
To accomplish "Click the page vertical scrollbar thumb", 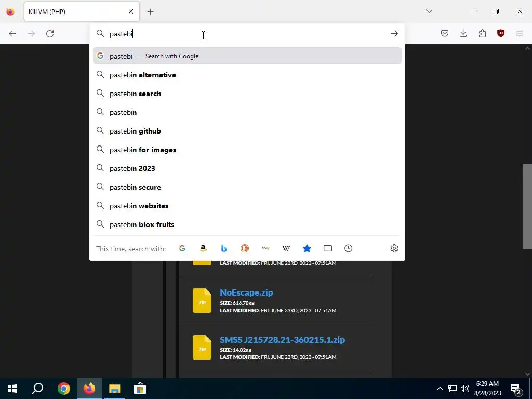I will coord(527,207).
